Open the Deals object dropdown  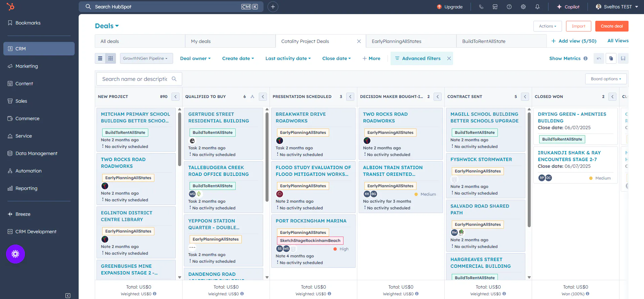(x=107, y=26)
